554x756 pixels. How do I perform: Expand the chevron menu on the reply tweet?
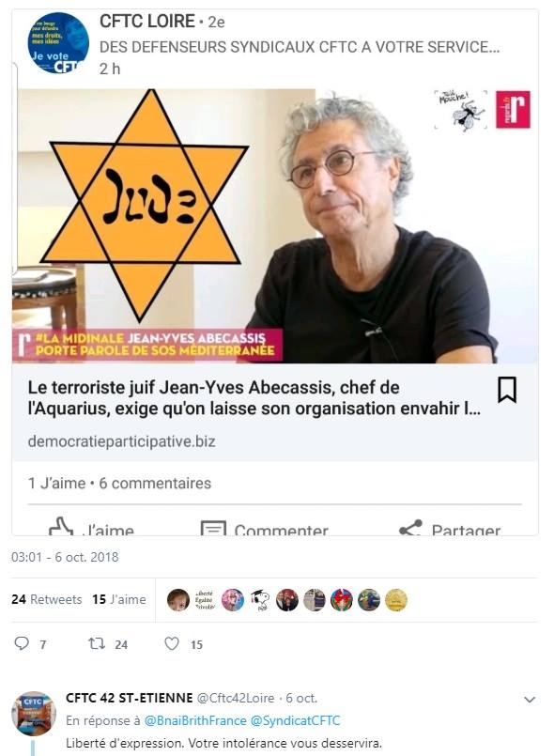point(530,699)
